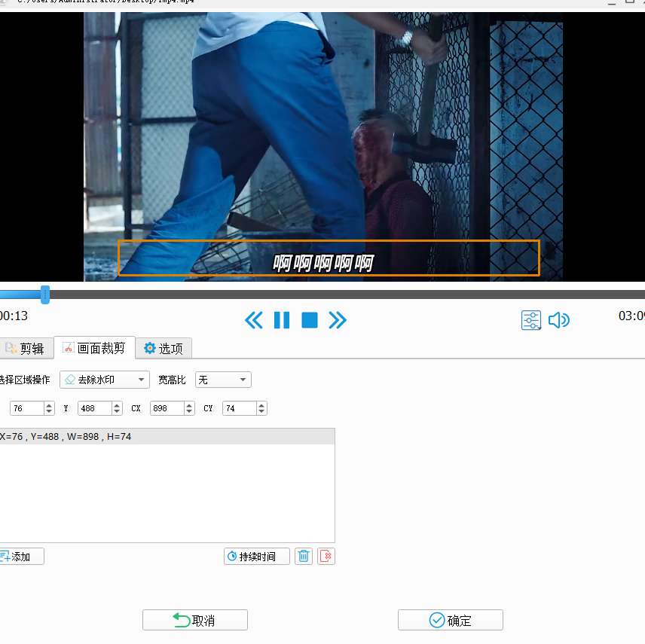The image size is (645, 644).
Task: Delete region using trash can icon
Action: pos(304,557)
